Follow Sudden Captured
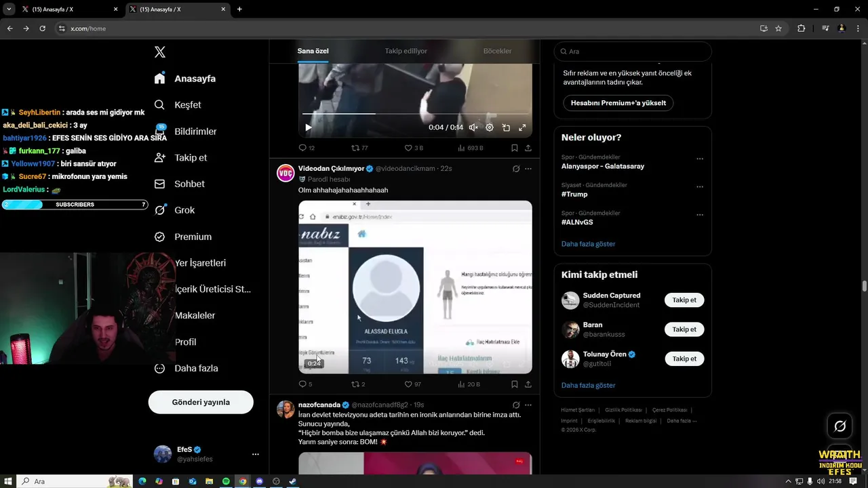Viewport: 868px width, 488px height. pyautogui.click(x=684, y=300)
